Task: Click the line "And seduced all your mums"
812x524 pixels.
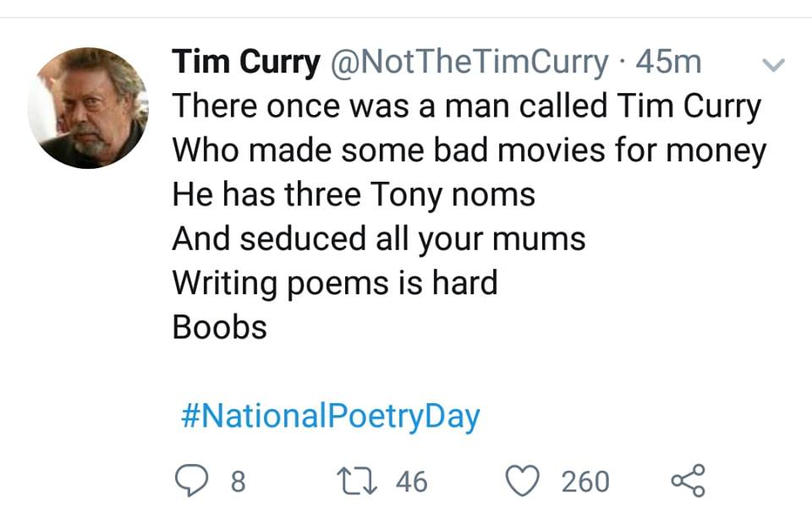Action: click(x=378, y=238)
